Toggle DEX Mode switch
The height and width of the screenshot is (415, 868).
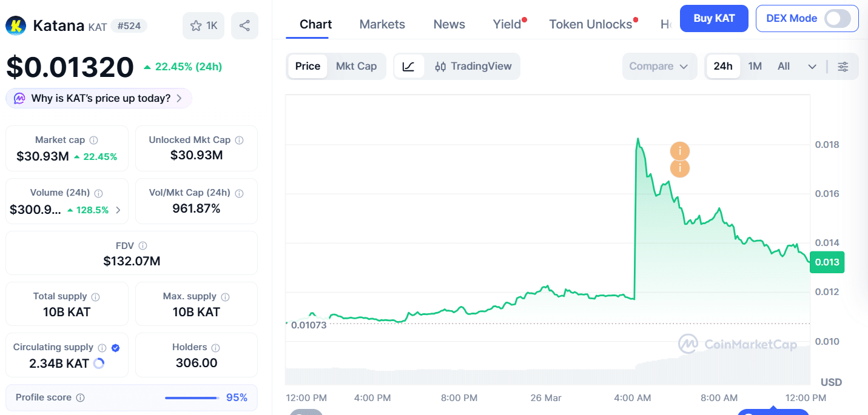tap(838, 18)
